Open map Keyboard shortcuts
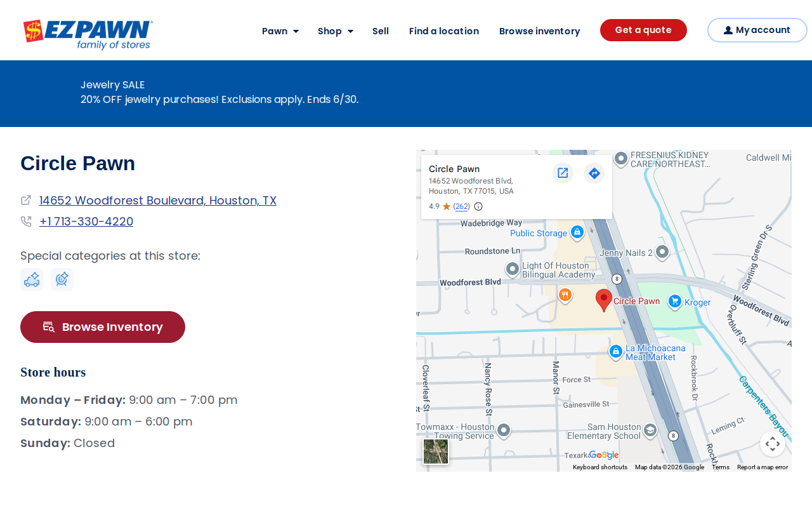The height and width of the screenshot is (508, 812). point(600,467)
